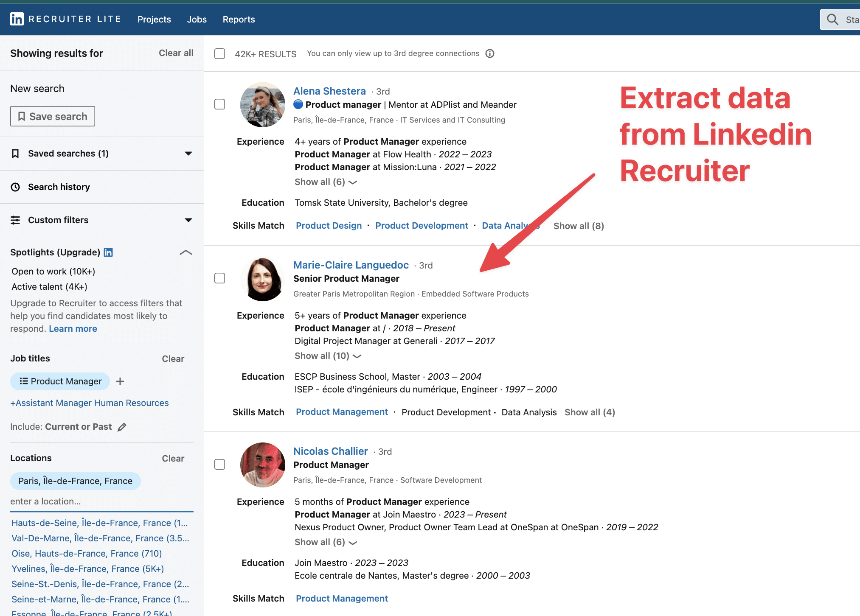Screen dimensions: 860x616
Task: Click the Custom filters icon
Action: tap(16, 220)
